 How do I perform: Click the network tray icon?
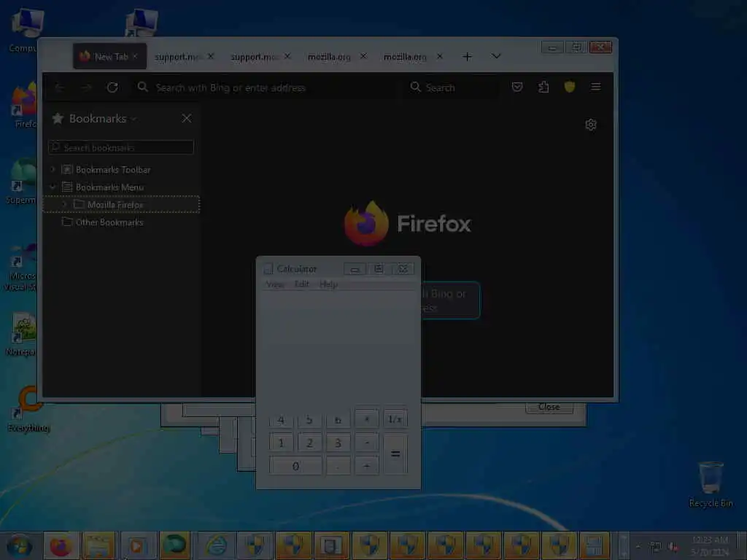pos(656,547)
